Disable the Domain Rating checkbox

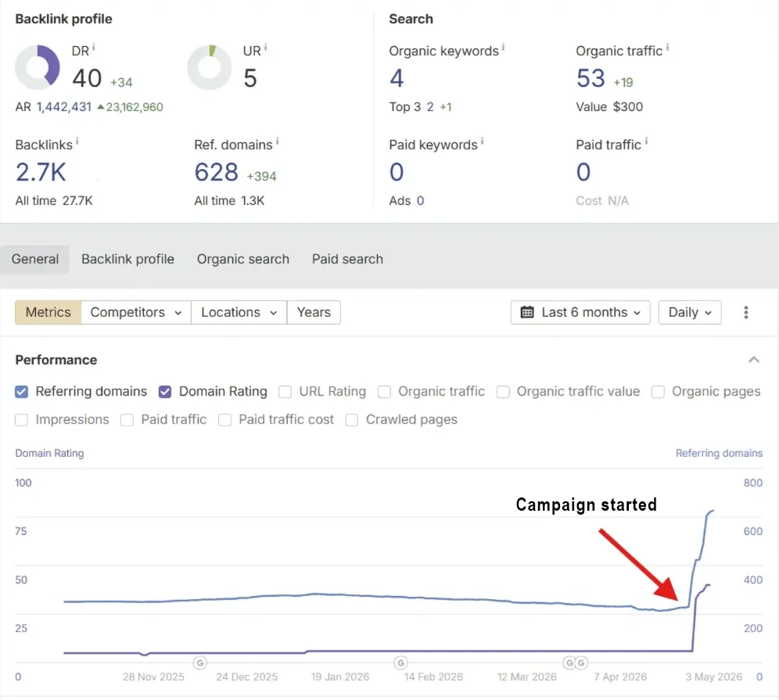(165, 392)
